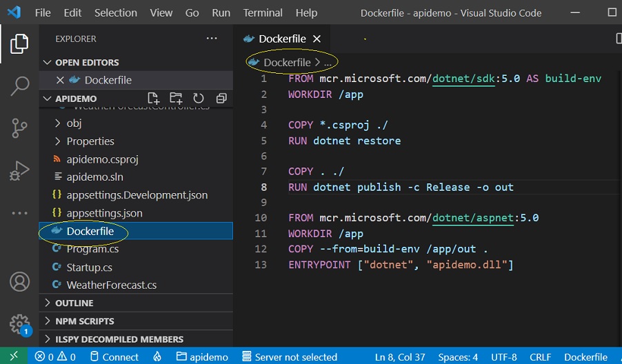Open the Terminal menu
This screenshot has width=622, height=364.
pos(263,12)
